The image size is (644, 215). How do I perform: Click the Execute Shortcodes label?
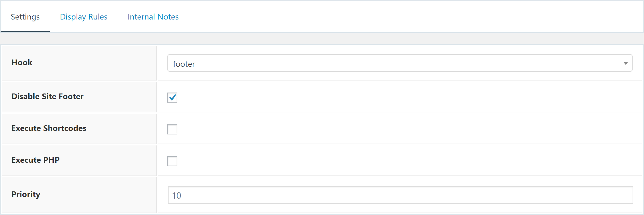[x=49, y=128]
